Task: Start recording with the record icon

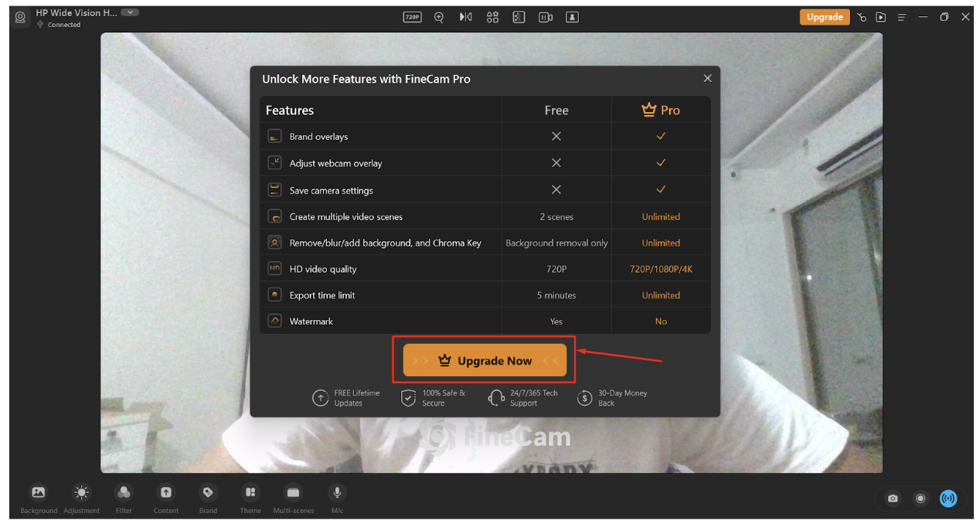Action: (x=920, y=498)
